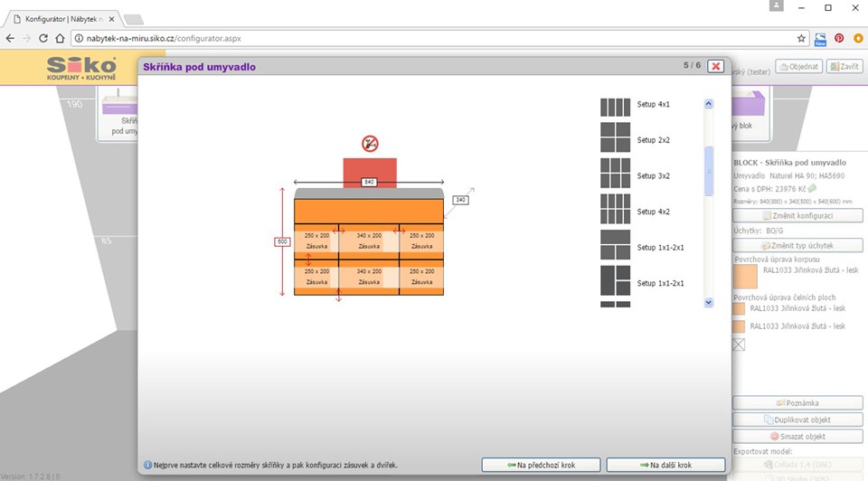
Task: Select the Setup 4x1 layout icon
Action: coord(616,106)
